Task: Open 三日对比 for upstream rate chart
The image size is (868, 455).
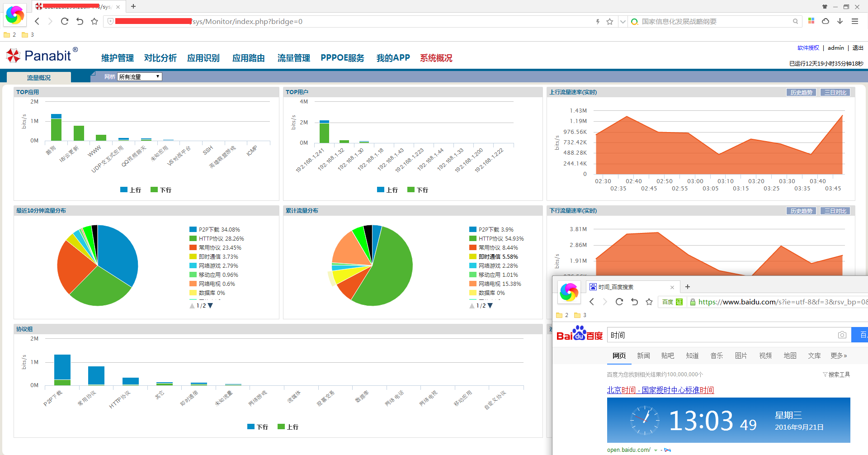Action: point(835,92)
